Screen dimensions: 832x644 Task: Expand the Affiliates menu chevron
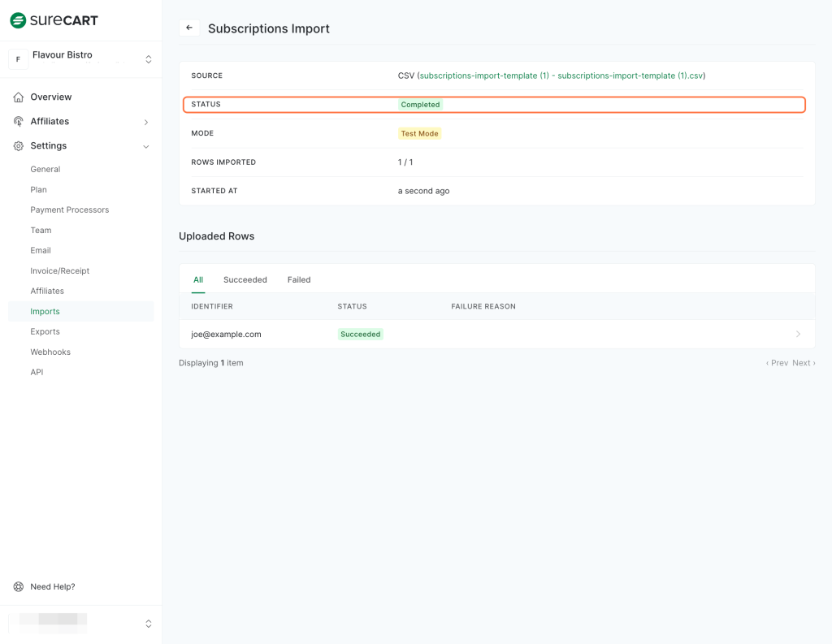[146, 122]
